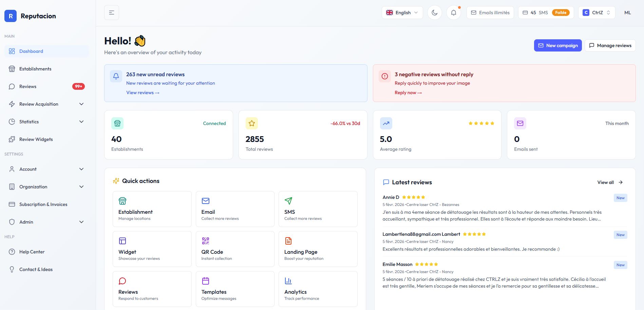Image resolution: width=644 pixels, height=310 pixels.
Task: Expand the Review Acquisition section
Action: 46,104
